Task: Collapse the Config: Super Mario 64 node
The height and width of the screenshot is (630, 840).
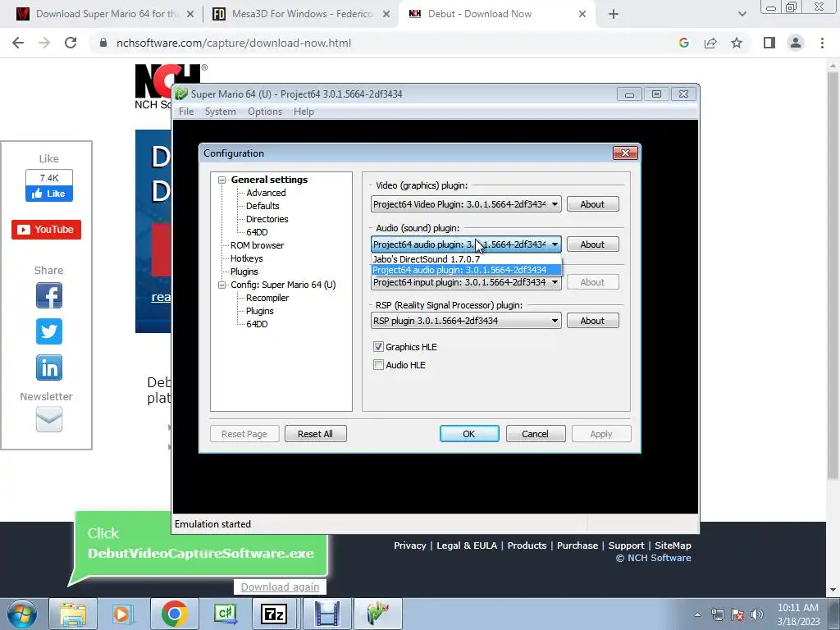Action: coord(221,285)
